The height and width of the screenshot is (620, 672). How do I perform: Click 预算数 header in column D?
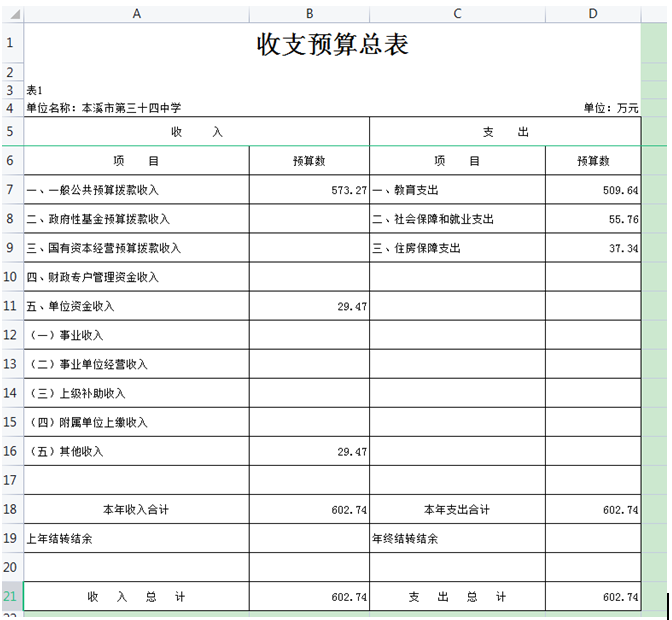(593, 161)
